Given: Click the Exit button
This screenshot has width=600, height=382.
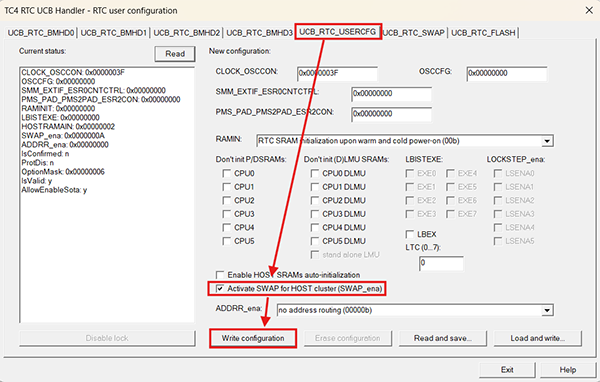Looking at the screenshot, I should click(x=507, y=370).
